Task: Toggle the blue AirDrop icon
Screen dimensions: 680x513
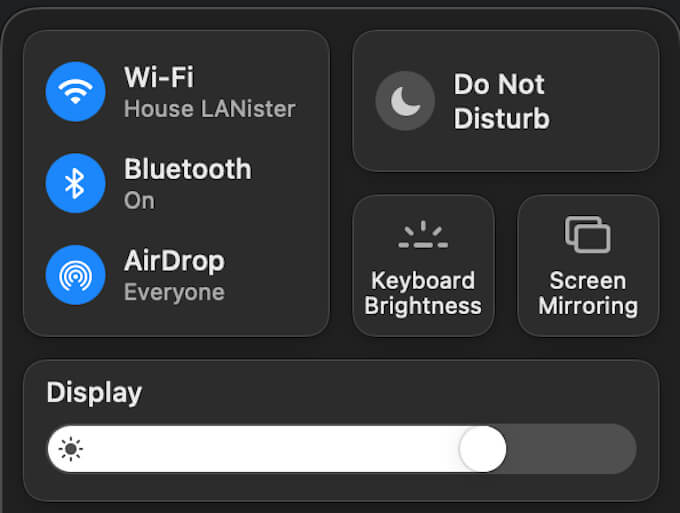Action: (76, 275)
